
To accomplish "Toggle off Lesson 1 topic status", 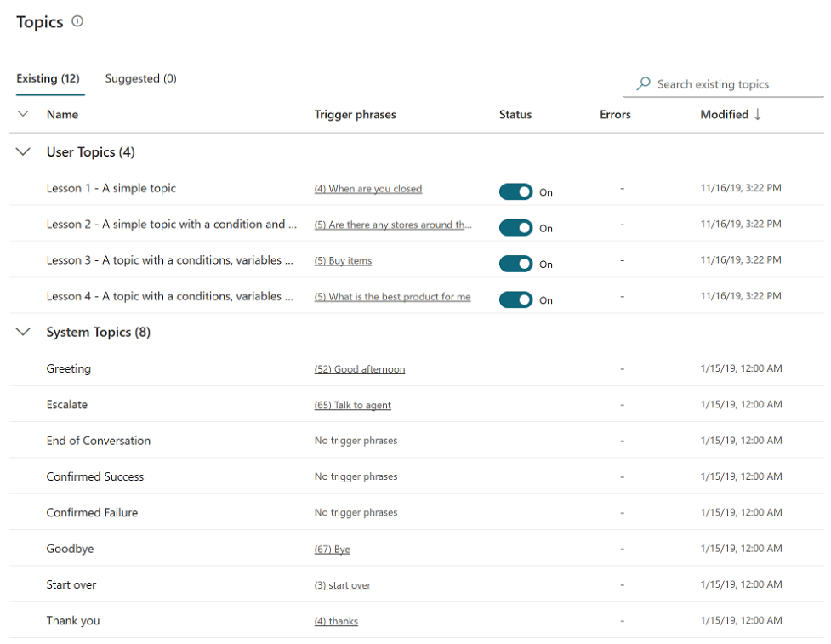I will pos(515,191).
